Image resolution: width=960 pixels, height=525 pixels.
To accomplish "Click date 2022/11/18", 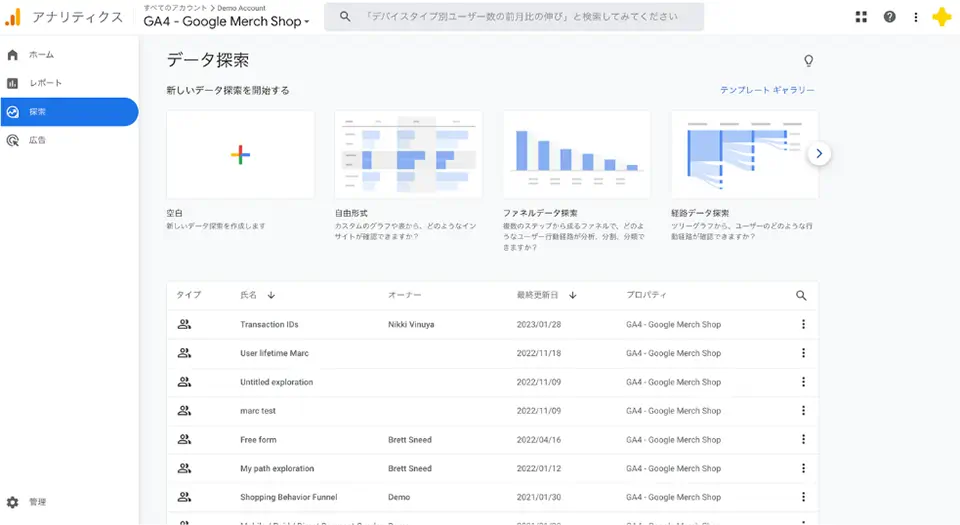I will point(539,353).
